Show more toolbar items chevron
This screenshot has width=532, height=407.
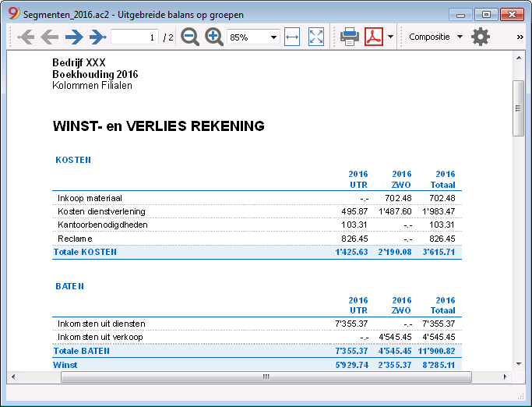click(x=520, y=37)
